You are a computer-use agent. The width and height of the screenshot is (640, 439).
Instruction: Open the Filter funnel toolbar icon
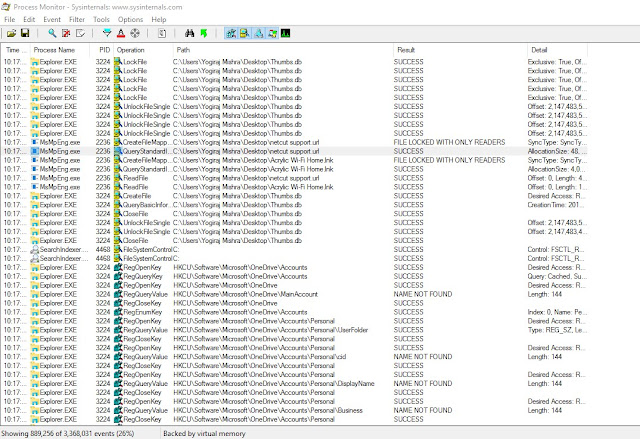pos(107,33)
